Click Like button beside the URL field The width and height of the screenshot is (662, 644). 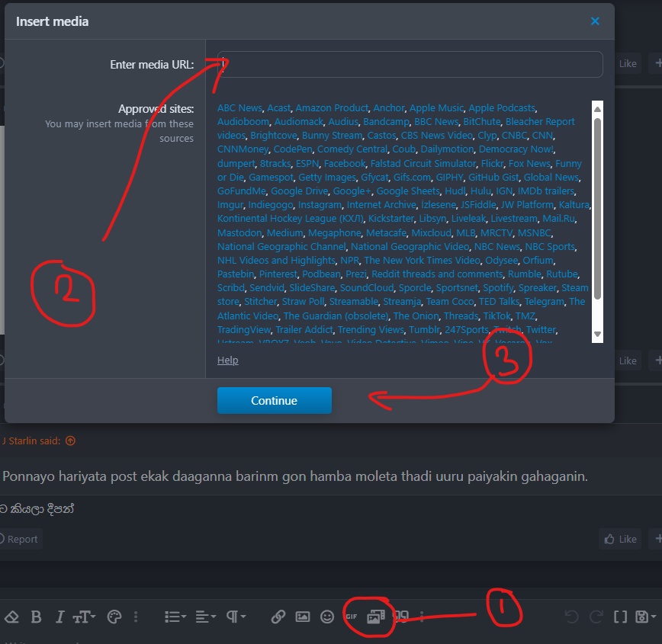628,63
